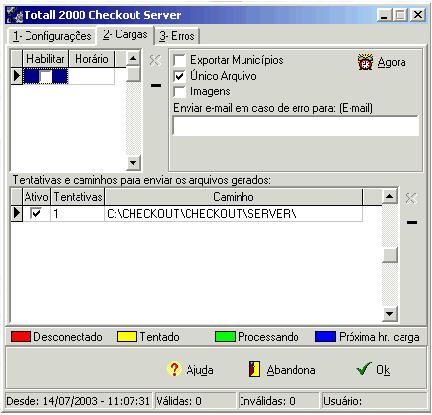This screenshot has height=415, width=432.
Task: Click the Abandona button label
Action: [x=291, y=370]
